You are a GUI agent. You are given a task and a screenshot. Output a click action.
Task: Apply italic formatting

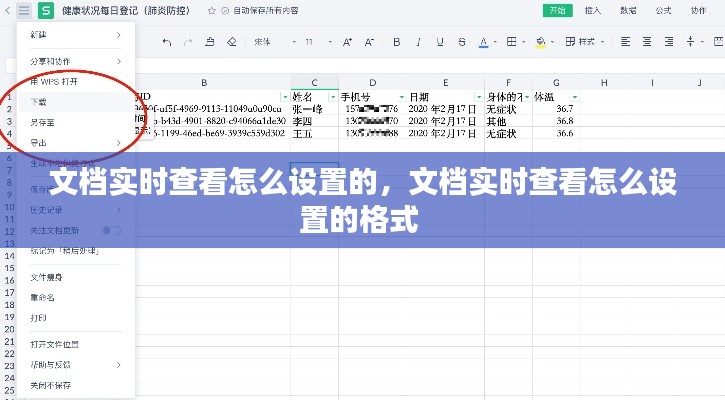(418, 42)
